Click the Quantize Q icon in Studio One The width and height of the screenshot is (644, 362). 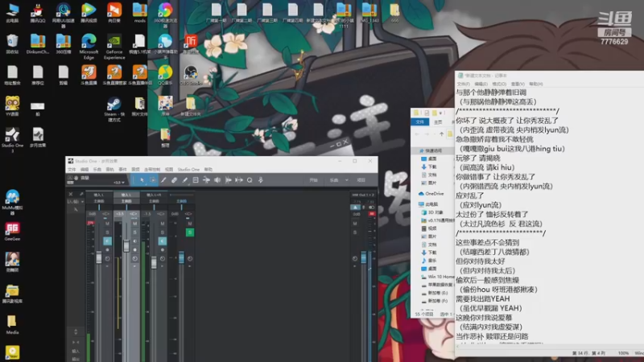point(250,180)
